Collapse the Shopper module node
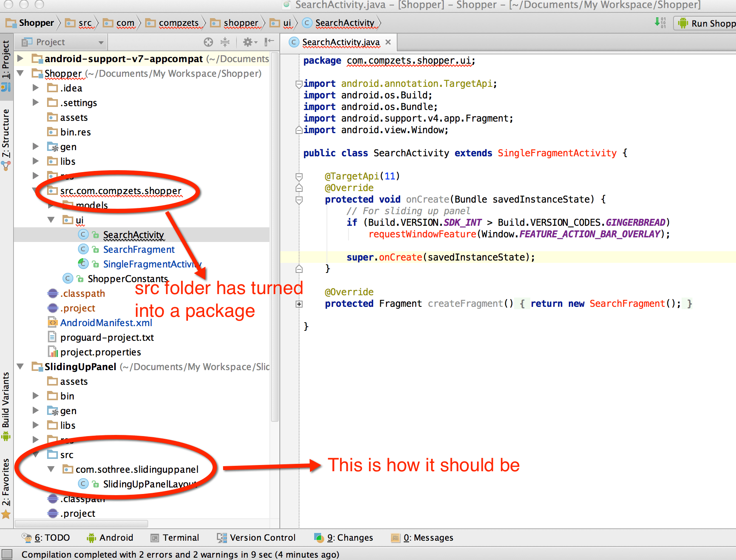Viewport: 736px width, 560px height. point(20,73)
